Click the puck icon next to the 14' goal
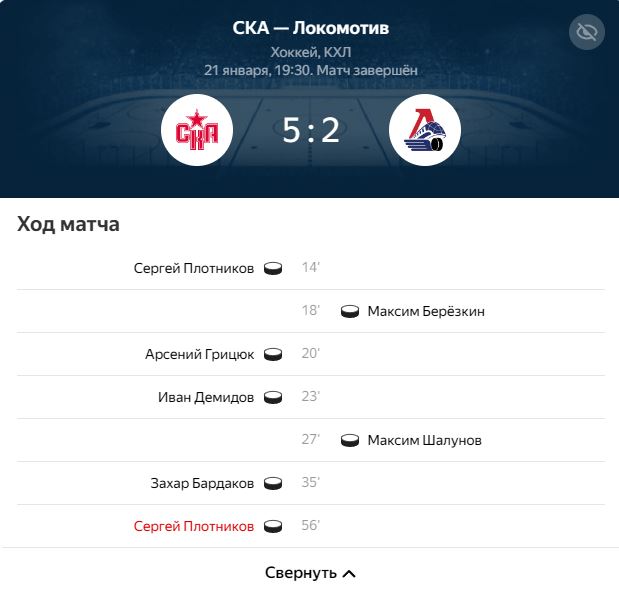This screenshot has height=590, width=619. point(273,268)
